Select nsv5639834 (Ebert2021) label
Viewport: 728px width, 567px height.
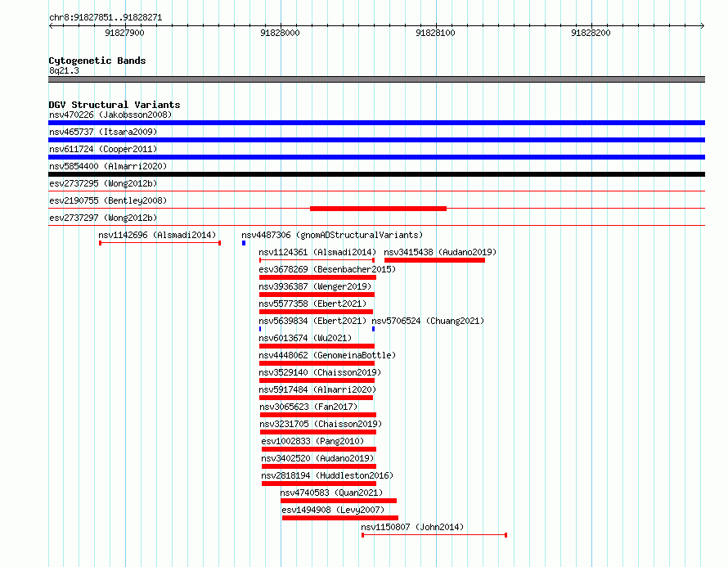click(x=312, y=321)
